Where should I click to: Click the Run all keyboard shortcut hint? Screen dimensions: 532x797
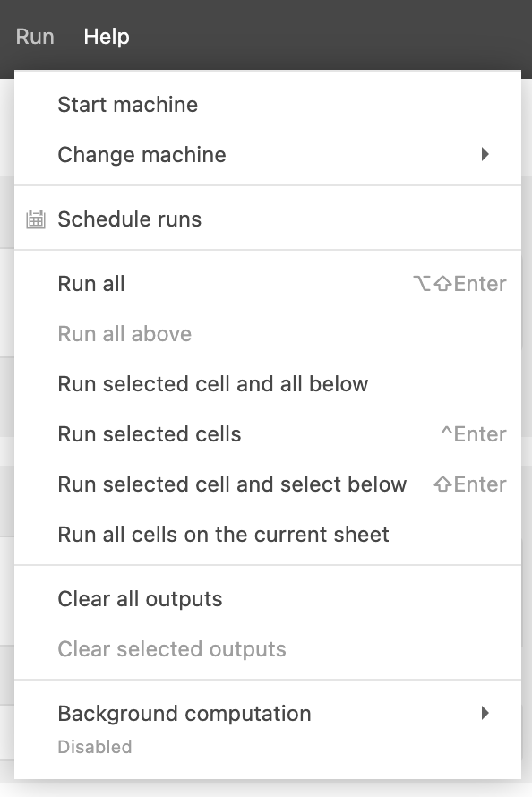[459, 284]
